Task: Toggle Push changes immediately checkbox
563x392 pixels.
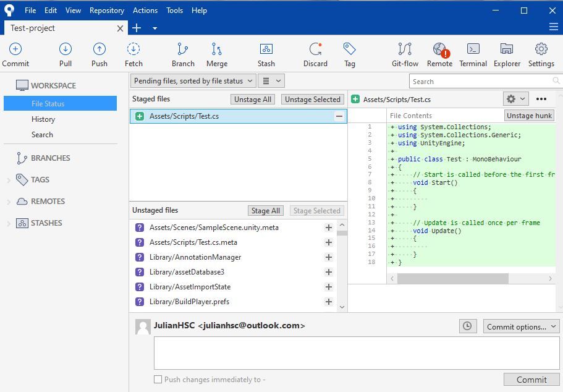Action: tap(158, 380)
